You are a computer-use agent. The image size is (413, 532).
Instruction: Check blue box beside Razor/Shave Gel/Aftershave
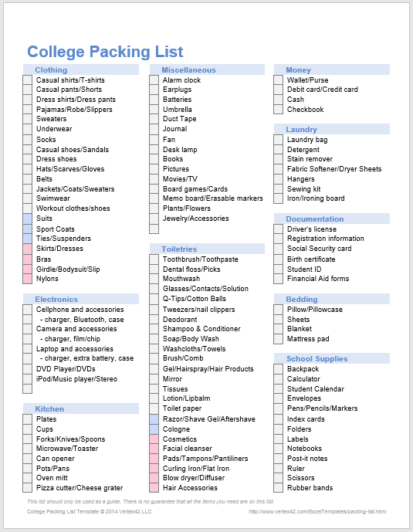154,419
